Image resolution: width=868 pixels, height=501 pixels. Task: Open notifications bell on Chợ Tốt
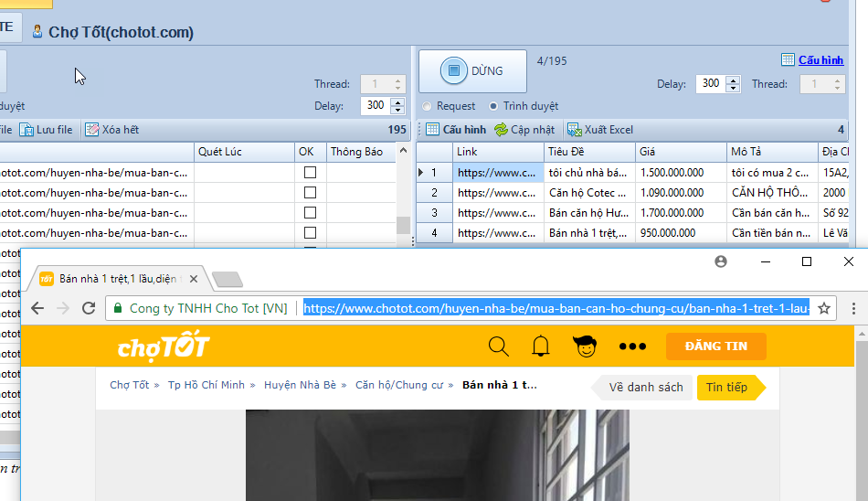541,346
